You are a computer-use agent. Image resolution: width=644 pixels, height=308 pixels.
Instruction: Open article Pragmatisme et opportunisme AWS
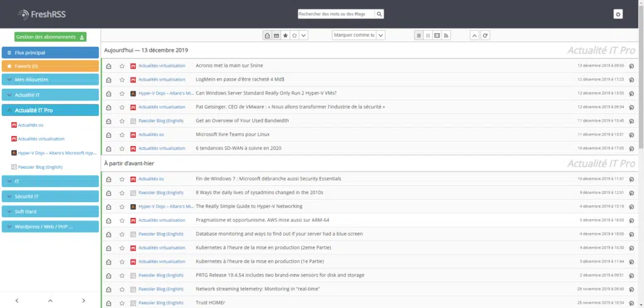tap(262, 220)
